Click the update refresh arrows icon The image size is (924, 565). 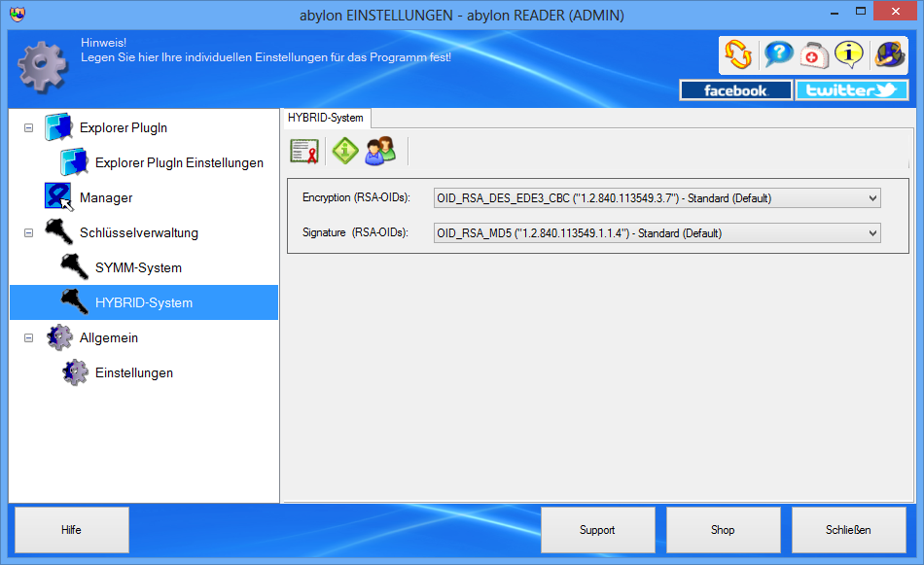coord(738,54)
